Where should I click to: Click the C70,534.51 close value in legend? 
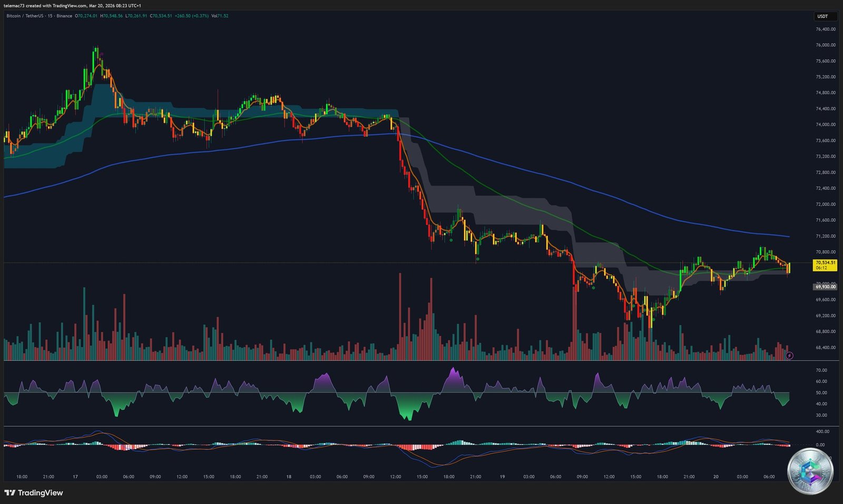coord(161,16)
